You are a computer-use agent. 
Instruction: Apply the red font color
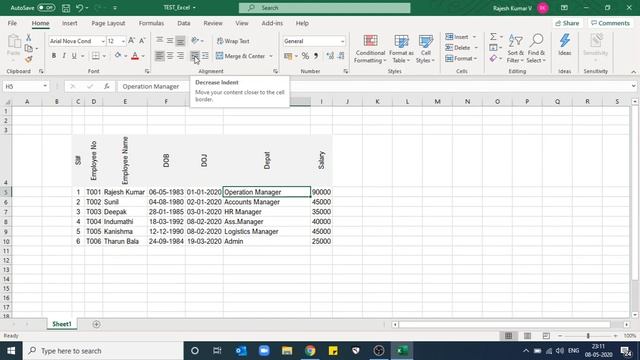135,56
